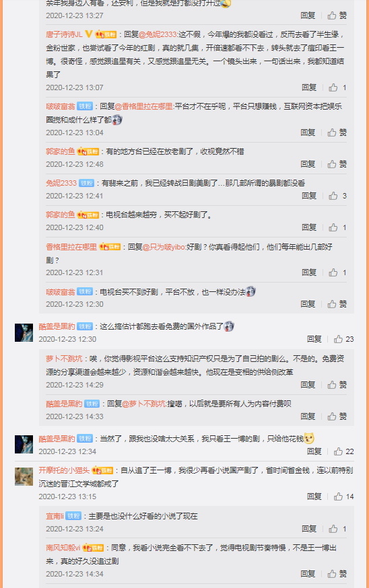Open the @兔妮2333 mention link
The height and width of the screenshot is (588, 369).
pyautogui.click(x=158, y=34)
